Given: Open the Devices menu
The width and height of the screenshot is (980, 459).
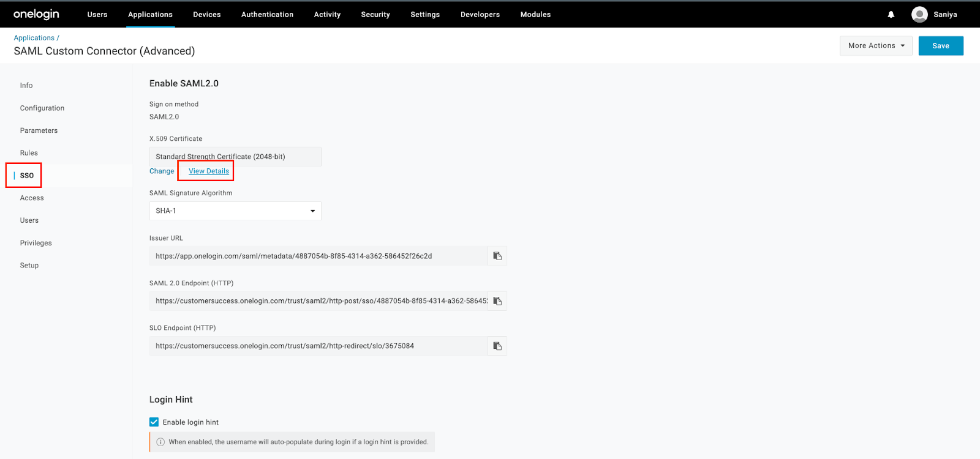Looking at the screenshot, I should [207, 15].
